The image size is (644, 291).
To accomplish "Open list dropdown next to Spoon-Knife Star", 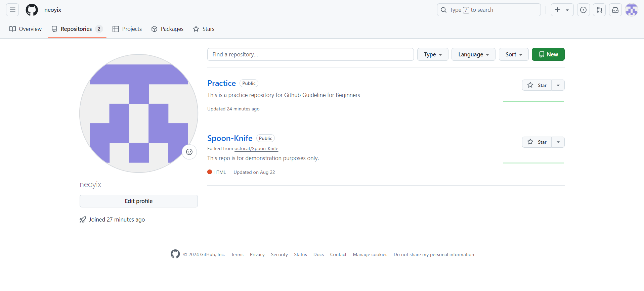I will click(x=558, y=142).
